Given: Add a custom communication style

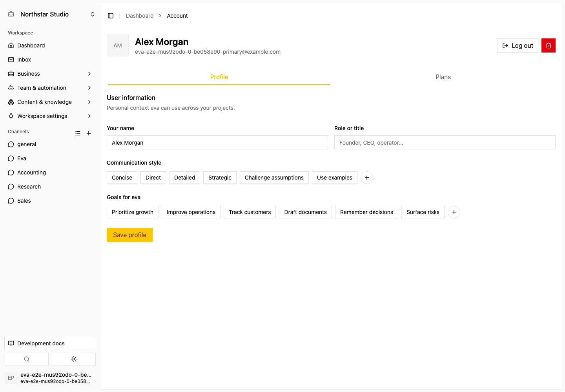Looking at the screenshot, I should click(367, 178).
